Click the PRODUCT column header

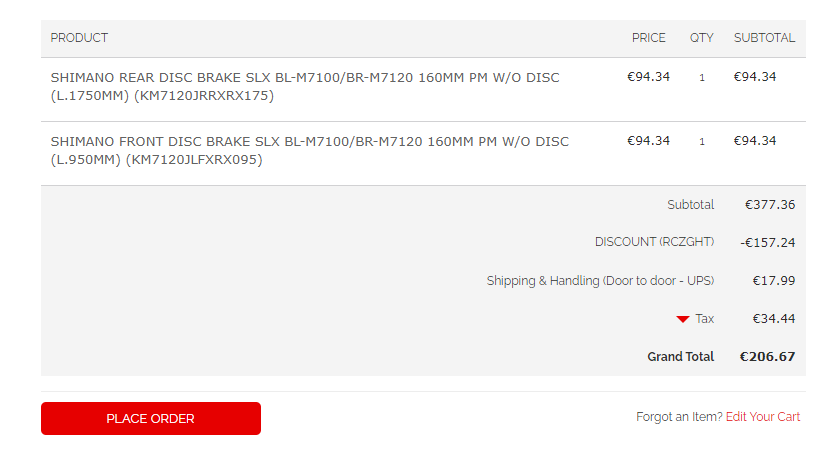(x=79, y=38)
